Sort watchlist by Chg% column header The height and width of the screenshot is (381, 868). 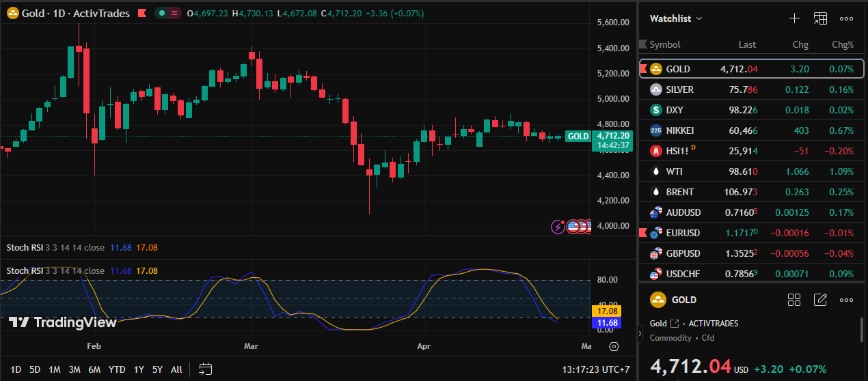pyautogui.click(x=842, y=44)
